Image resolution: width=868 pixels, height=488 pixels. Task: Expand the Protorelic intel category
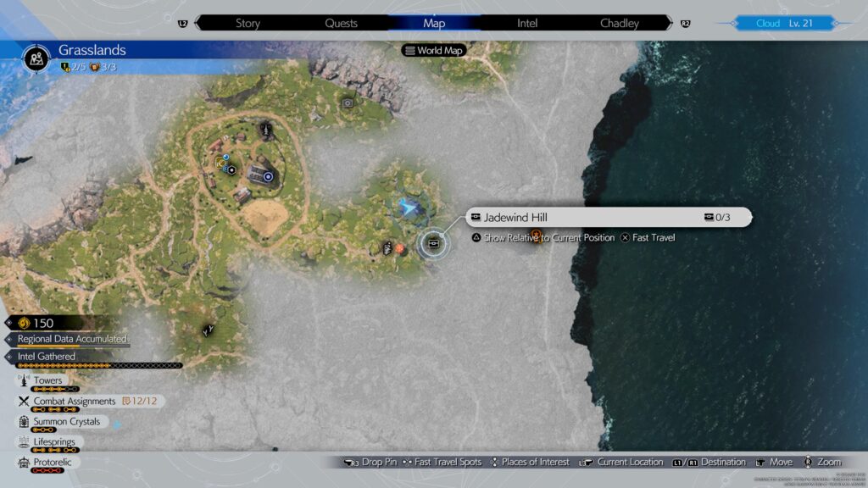point(53,463)
